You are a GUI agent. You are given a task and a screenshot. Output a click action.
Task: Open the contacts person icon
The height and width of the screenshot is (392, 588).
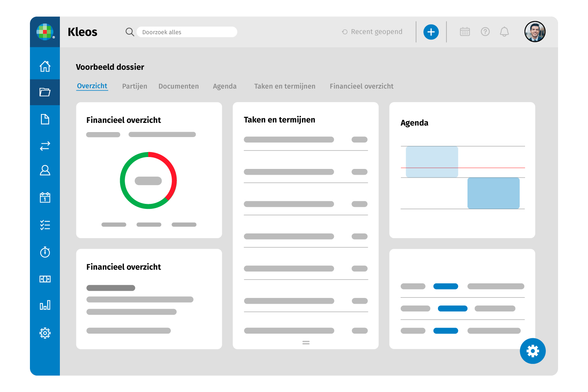[x=45, y=170]
